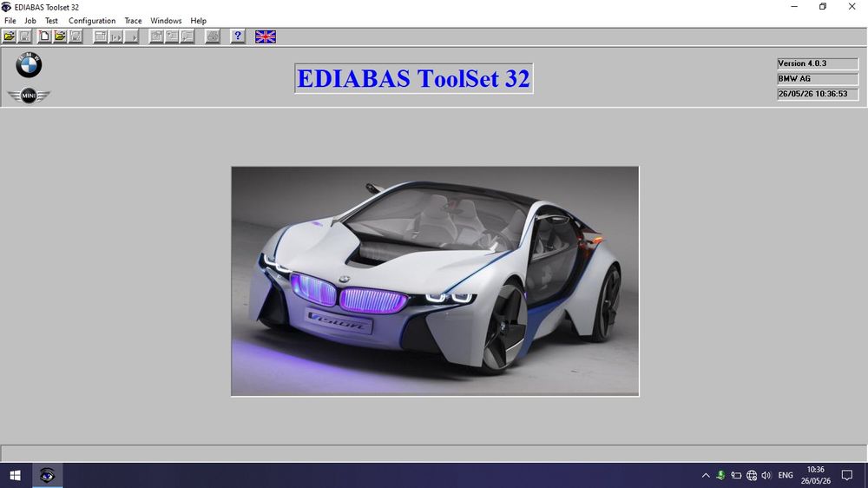Open the File menu
The image size is (868, 488).
pos(10,21)
